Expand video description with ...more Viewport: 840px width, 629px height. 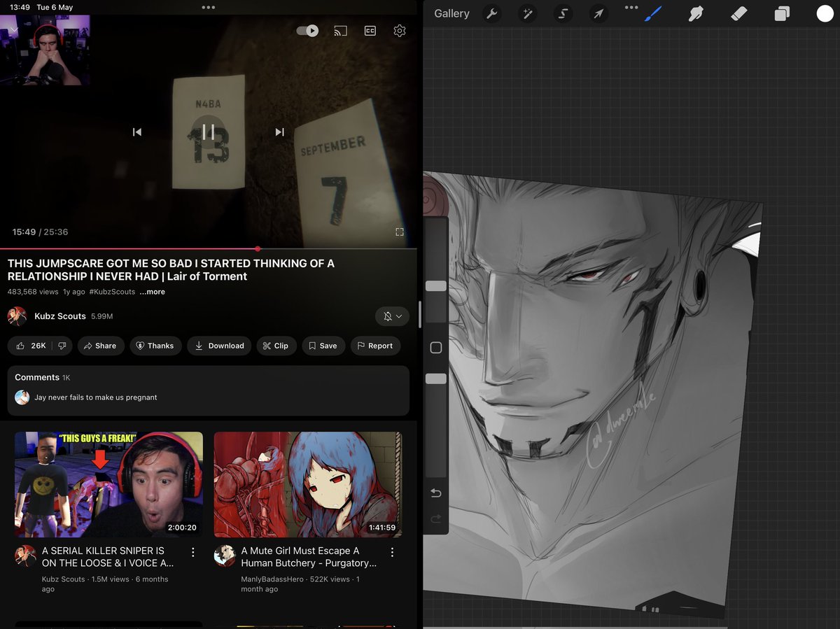pos(152,292)
